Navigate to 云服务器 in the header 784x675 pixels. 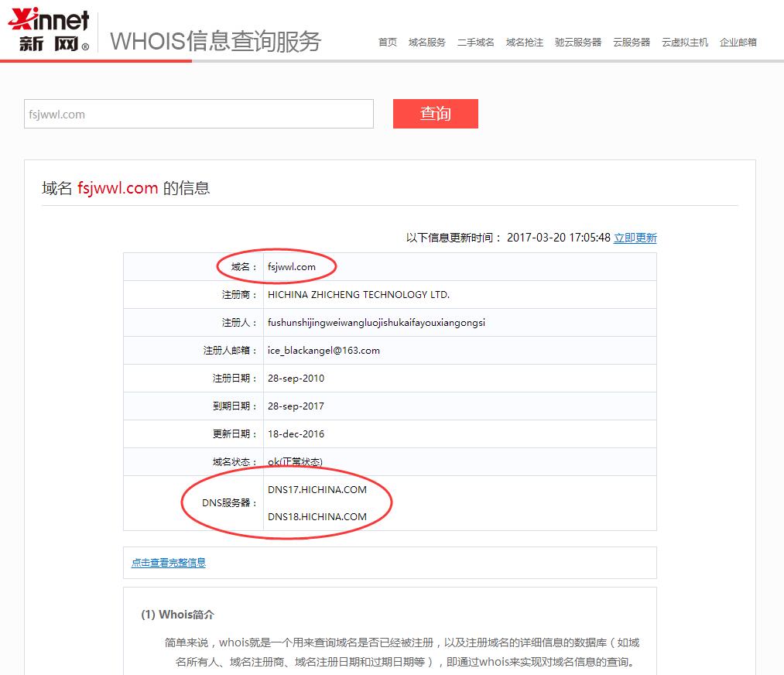(x=632, y=43)
